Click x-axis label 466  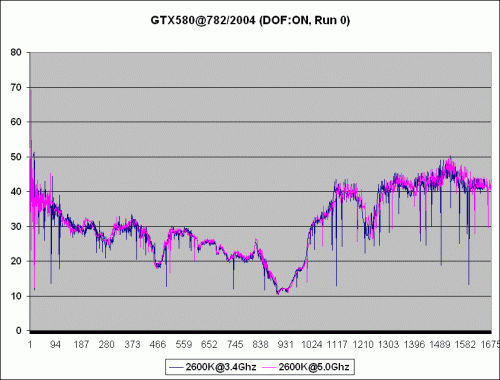click(x=158, y=344)
